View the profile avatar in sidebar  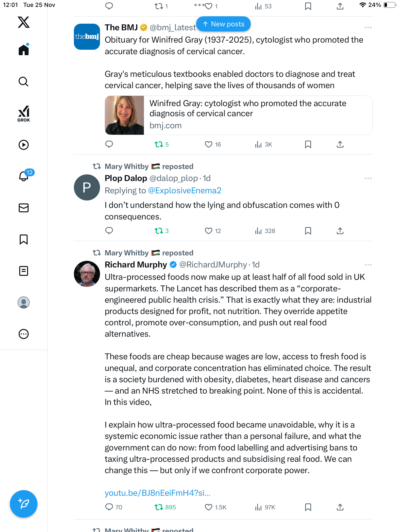coord(24,302)
